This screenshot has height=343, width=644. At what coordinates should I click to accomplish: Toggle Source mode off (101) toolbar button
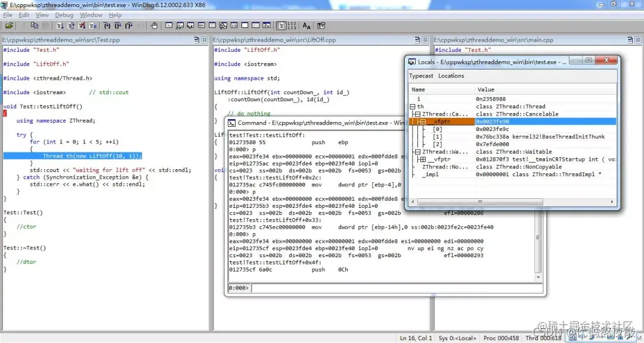(x=292, y=26)
